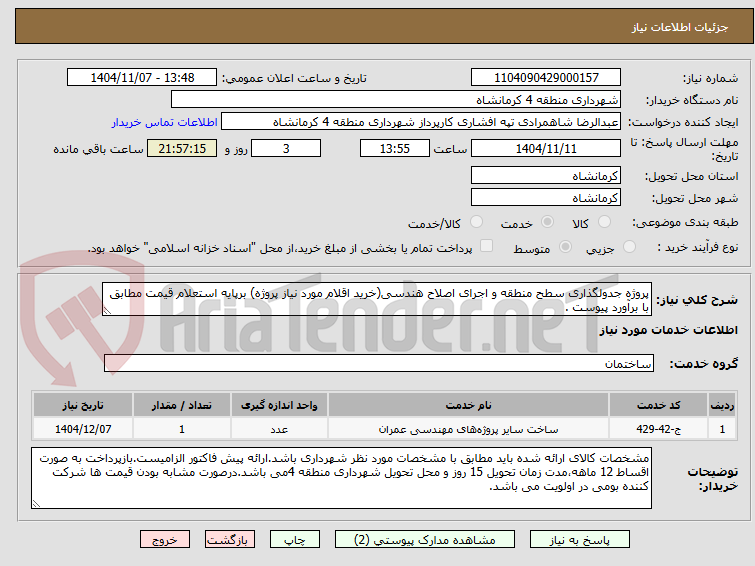Click the ساعت باقی مانده label
Screen dimensions: 755x566
click(x=98, y=149)
